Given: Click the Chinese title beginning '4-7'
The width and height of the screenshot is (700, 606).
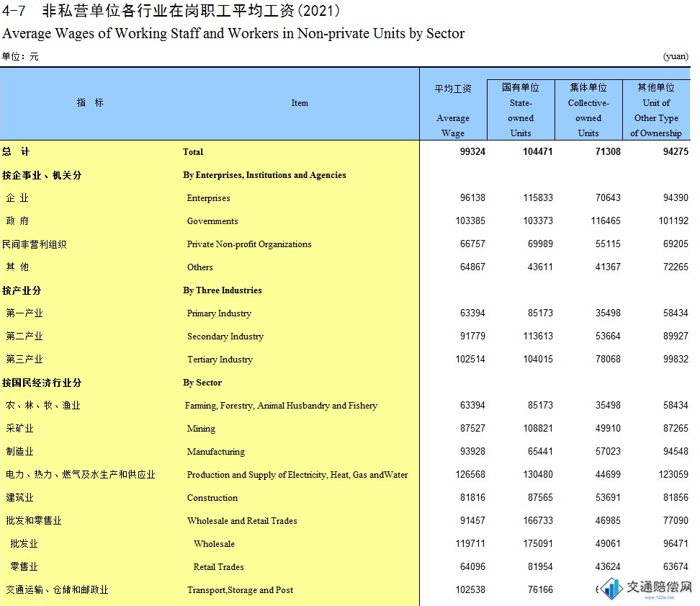Looking at the screenshot, I should pyautogui.click(x=171, y=10).
